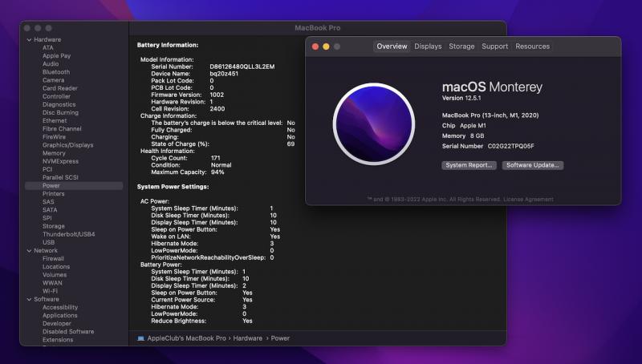Screen dimensions: 642x364
Task: Click the System Report button
Action: [x=469, y=165]
